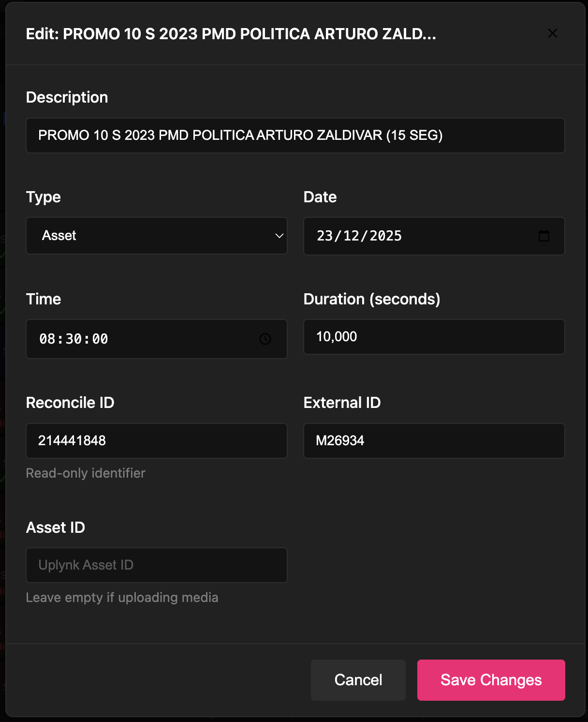Click the empty Uplynk Asset ID field

click(156, 565)
